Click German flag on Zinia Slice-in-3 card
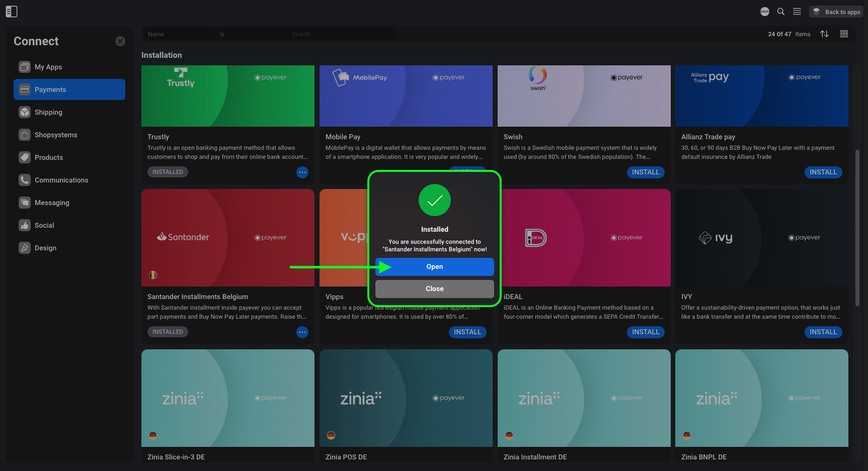 tap(153, 435)
